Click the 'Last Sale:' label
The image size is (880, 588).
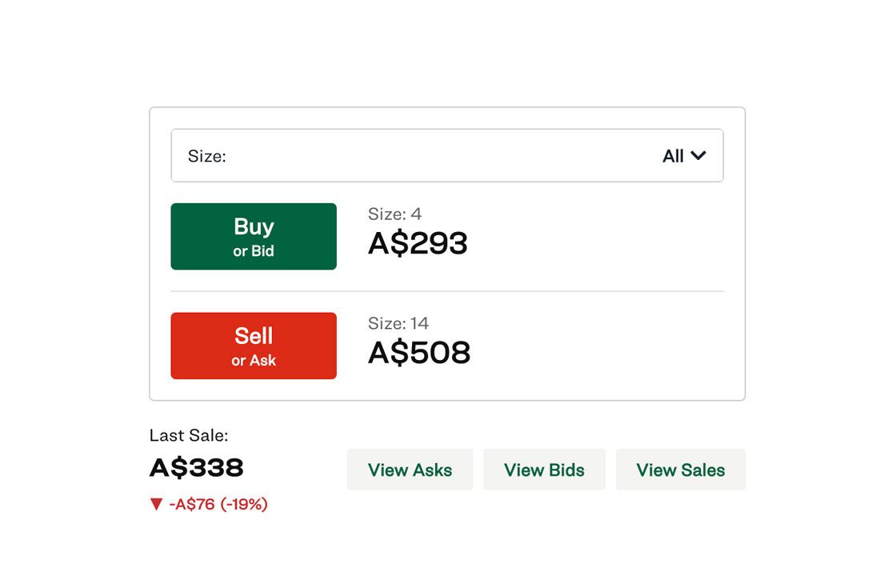tap(189, 435)
